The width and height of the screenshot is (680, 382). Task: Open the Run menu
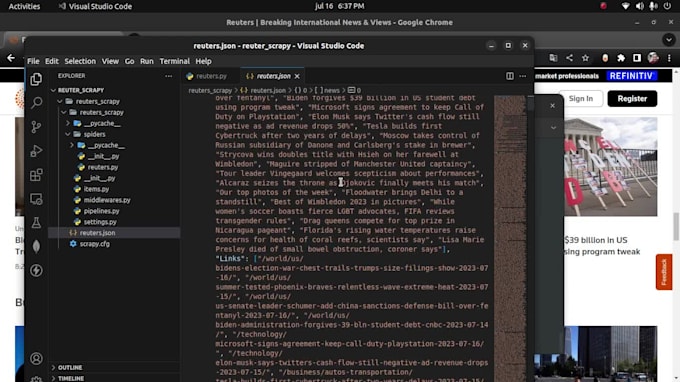coord(147,61)
